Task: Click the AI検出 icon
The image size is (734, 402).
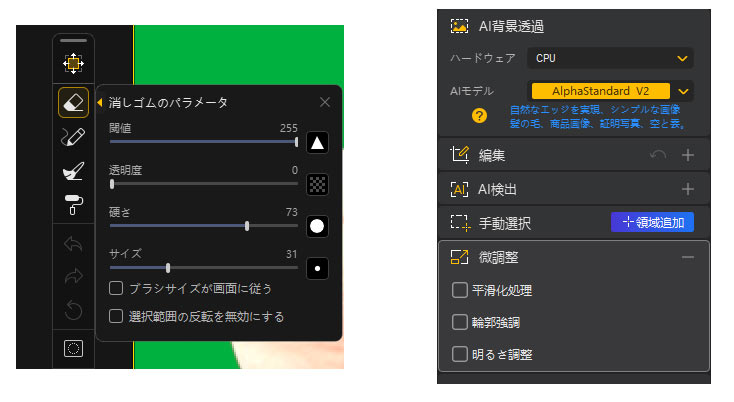Action: [x=459, y=190]
